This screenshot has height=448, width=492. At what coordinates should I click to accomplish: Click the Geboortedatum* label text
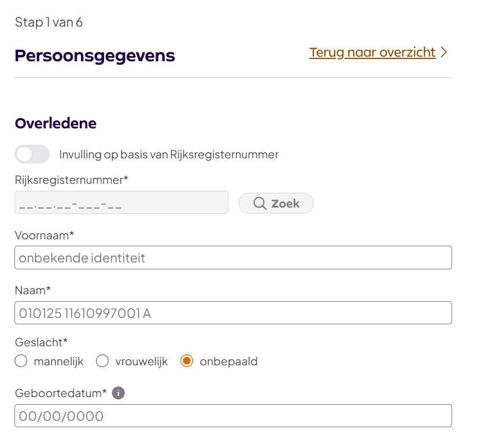point(61,393)
